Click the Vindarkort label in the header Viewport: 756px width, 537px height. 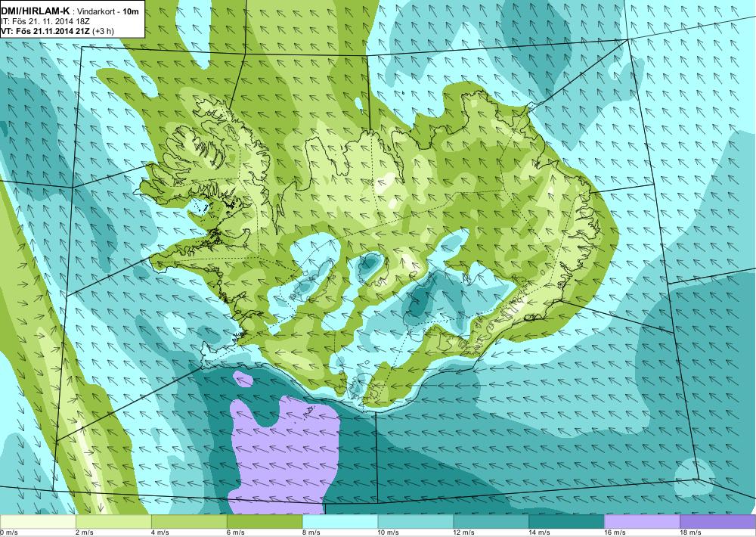(x=94, y=13)
